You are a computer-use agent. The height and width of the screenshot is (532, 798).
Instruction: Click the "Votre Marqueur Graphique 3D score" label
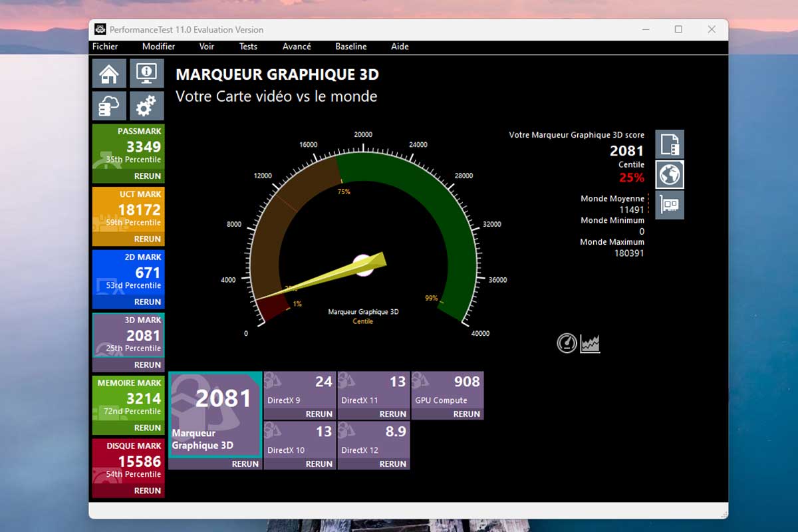pyautogui.click(x=577, y=135)
